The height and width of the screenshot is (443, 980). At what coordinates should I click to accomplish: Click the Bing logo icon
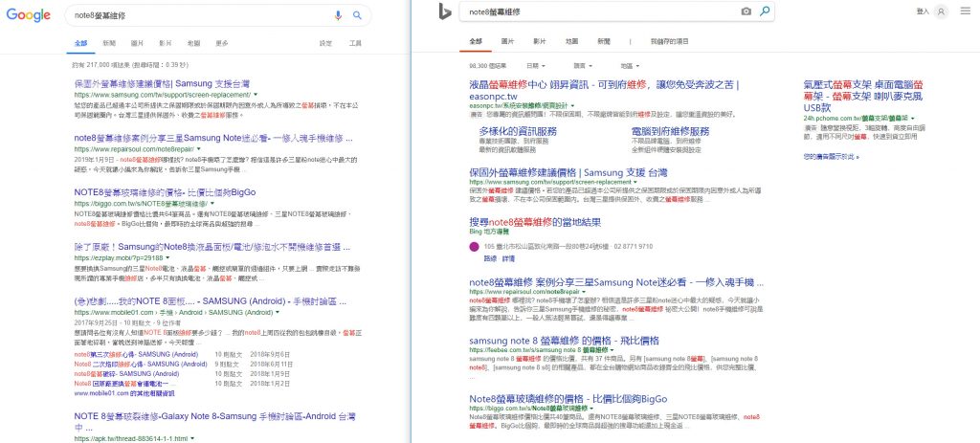click(445, 11)
